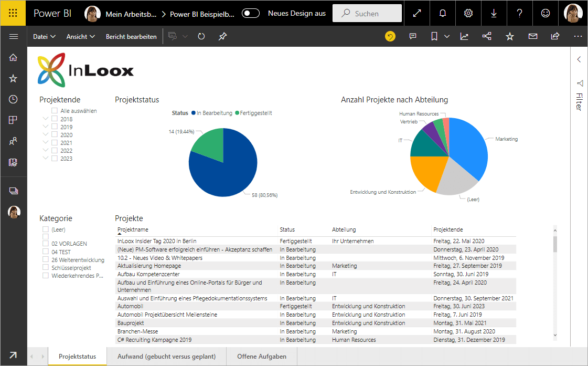
Task: Switch to Offene Aufgaben tab
Action: [x=262, y=356]
